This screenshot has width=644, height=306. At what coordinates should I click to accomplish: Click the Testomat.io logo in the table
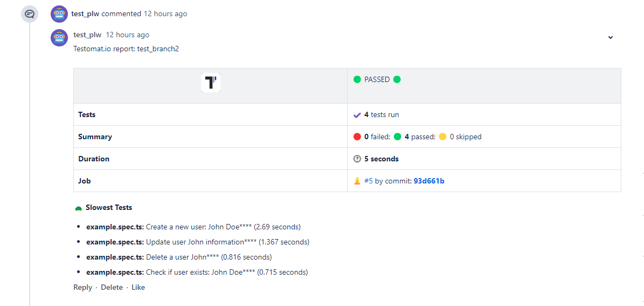(211, 83)
